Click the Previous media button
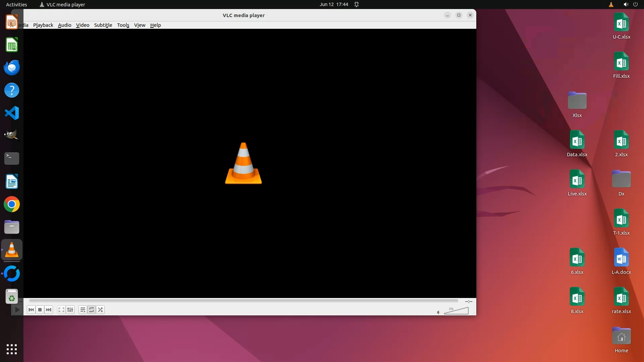 point(31,310)
